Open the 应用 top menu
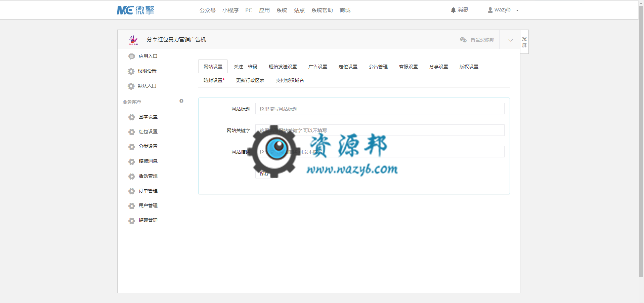 pyautogui.click(x=264, y=10)
